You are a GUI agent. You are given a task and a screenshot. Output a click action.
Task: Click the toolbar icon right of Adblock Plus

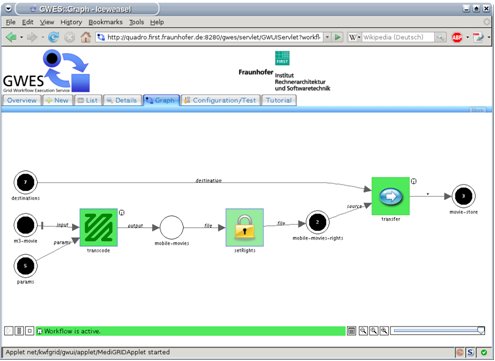[478, 37]
